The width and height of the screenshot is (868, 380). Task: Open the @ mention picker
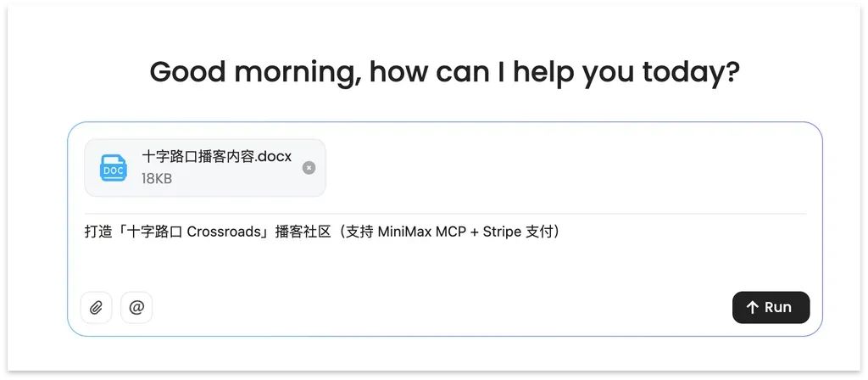[x=136, y=307]
